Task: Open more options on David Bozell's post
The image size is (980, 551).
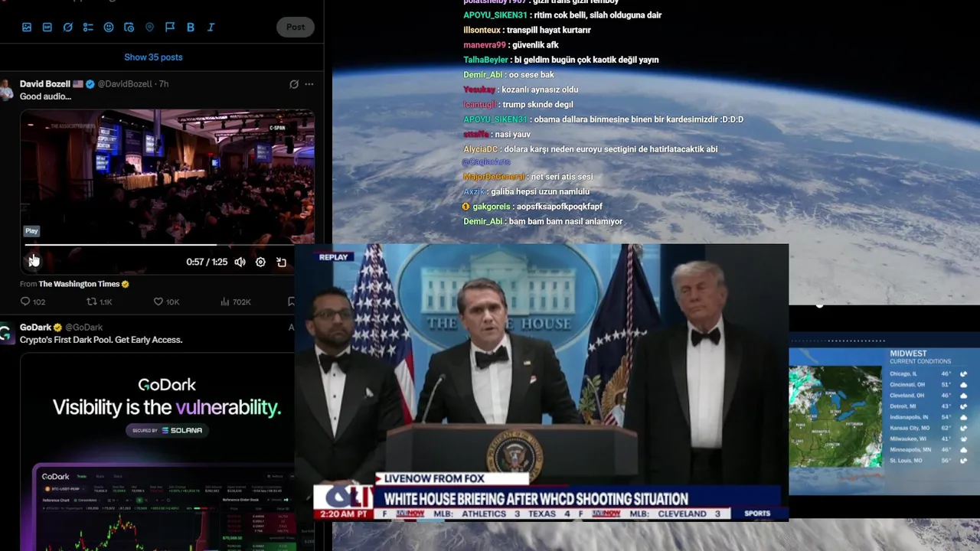Action: [x=309, y=84]
